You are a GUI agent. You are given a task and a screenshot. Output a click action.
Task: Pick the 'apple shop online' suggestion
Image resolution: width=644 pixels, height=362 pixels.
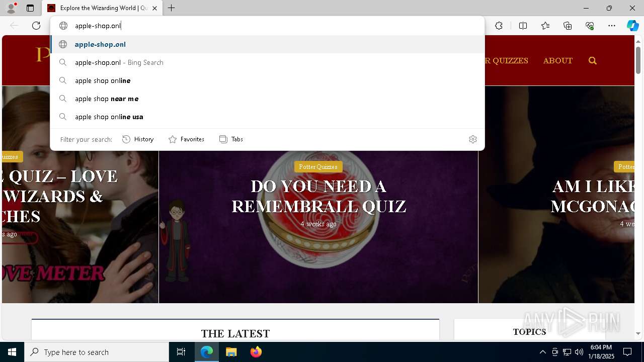click(267, 80)
